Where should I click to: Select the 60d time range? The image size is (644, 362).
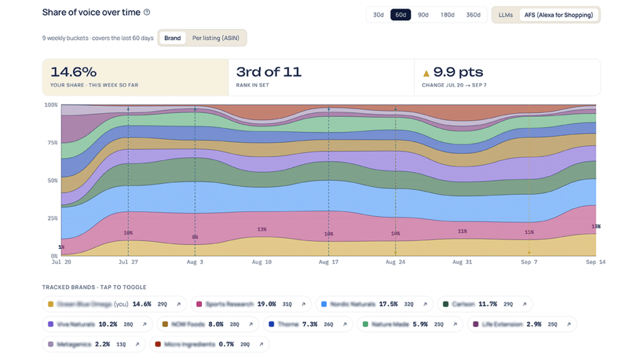pyautogui.click(x=401, y=15)
